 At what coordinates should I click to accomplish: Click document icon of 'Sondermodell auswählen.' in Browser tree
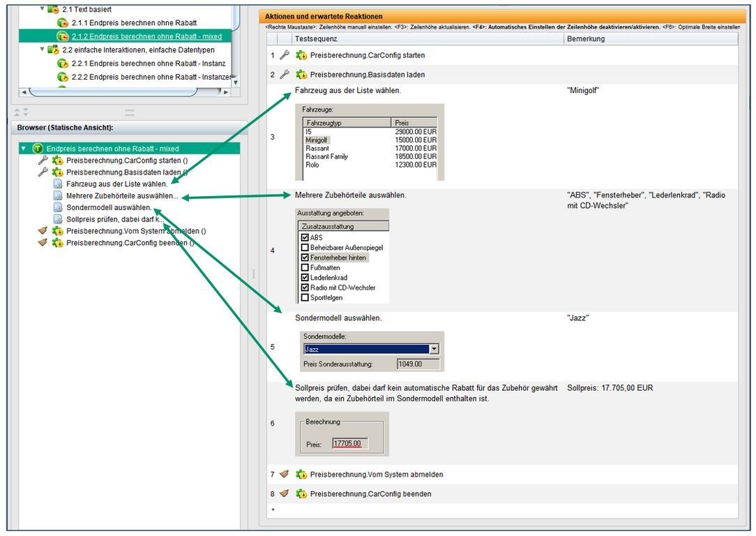click(58, 207)
